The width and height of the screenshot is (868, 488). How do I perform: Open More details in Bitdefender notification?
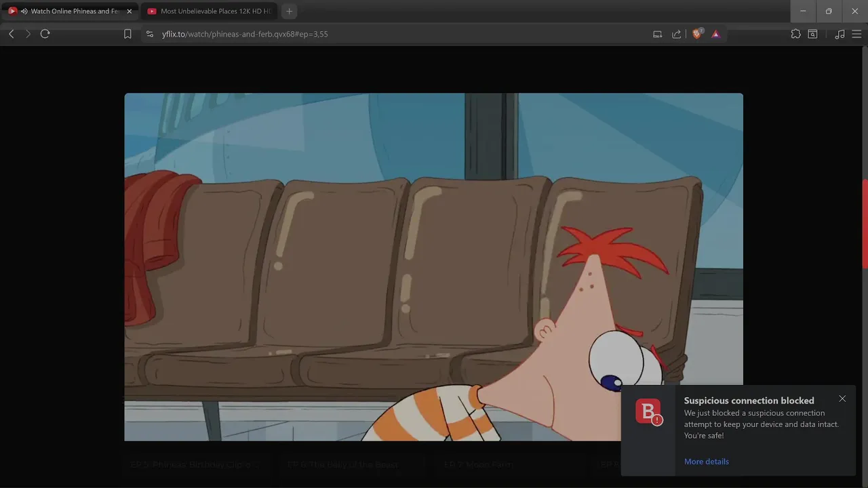pos(707,462)
